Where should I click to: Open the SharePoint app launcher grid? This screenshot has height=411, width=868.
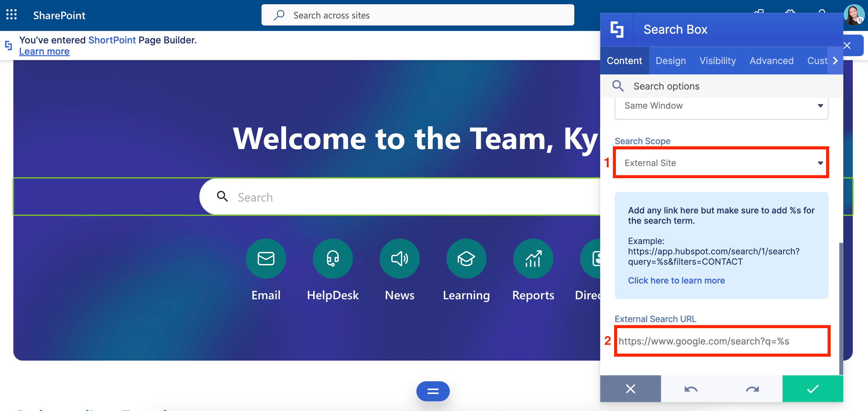point(12,15)
